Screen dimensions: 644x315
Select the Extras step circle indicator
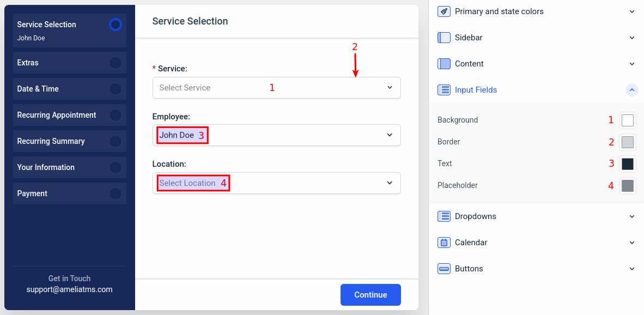click(x=115, y=63)
